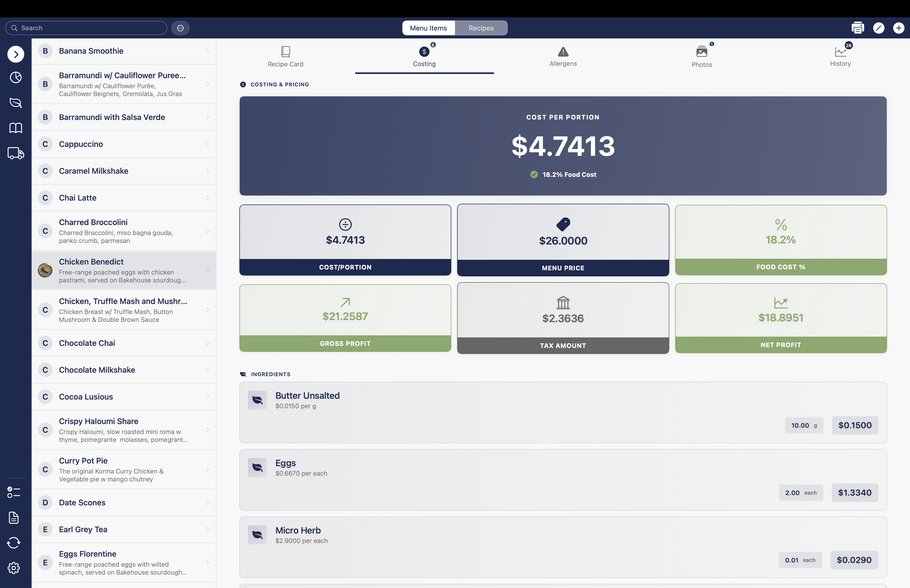Open the sync arrows sidebar icon
Image resolution: width=910 pixels, height=588 pixels.
[x=14, y=542]
